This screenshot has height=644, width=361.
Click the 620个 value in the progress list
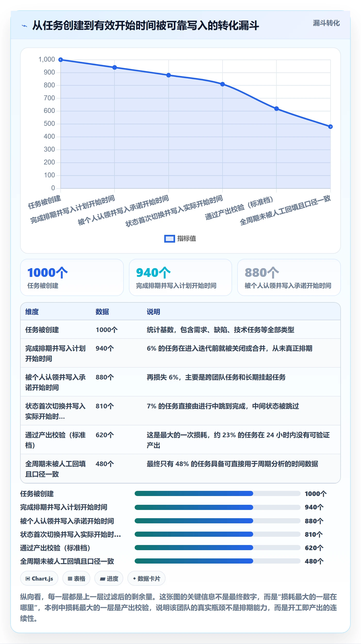pyautogui.click(x=314, y=548)
